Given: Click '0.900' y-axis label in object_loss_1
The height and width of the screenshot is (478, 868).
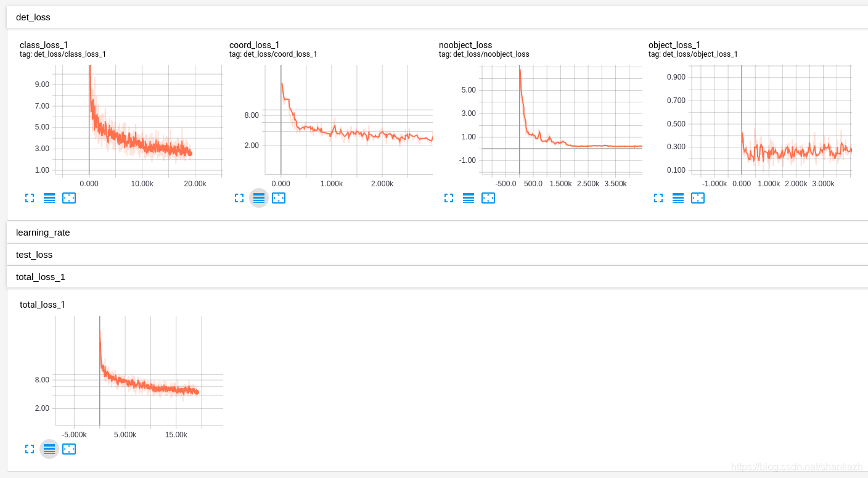Looking at the screenshot, I should coord(676,77).
